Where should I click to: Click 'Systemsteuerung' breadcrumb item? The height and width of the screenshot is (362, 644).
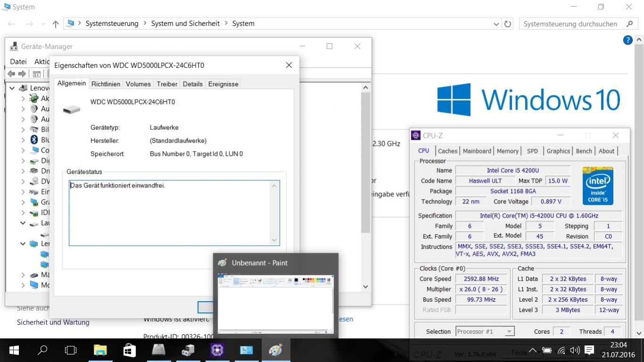click(112, 24)
